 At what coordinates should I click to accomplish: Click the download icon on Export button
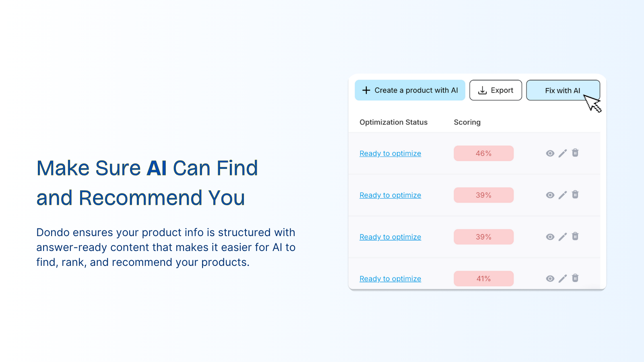482,90
